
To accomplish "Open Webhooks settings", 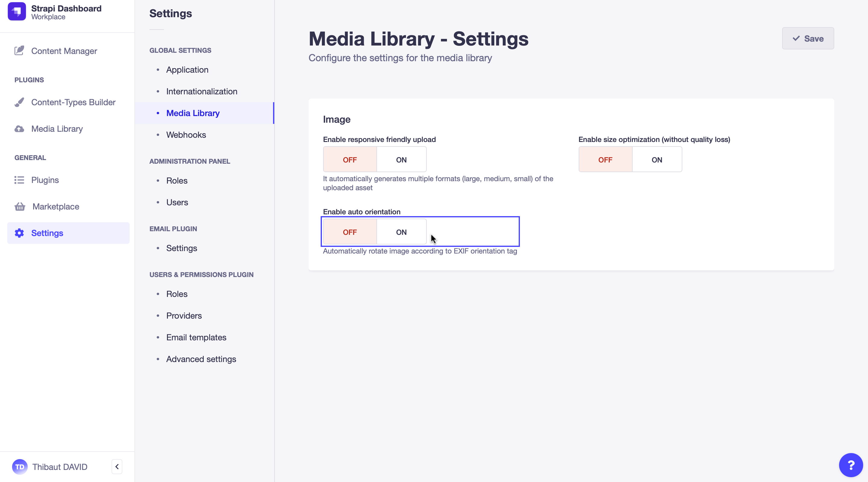I will click(x=186, y=135).
